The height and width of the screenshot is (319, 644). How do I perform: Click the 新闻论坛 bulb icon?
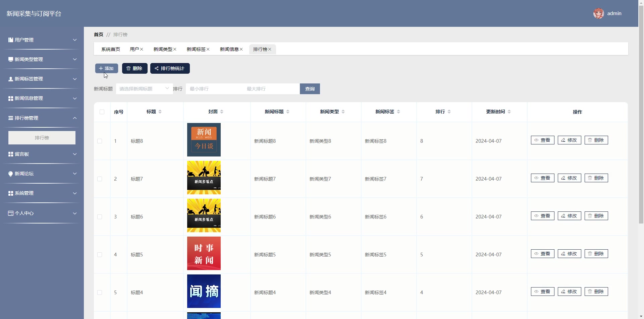(11, 174)
